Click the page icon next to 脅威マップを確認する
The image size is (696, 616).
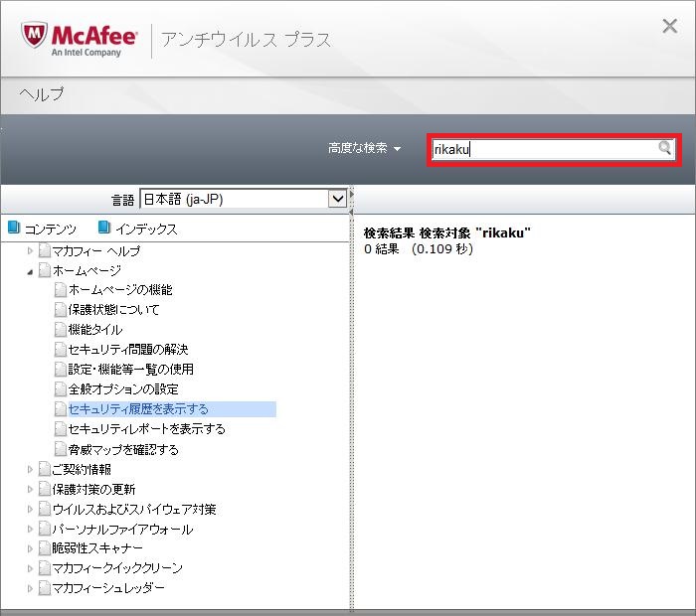click(61, 449)
